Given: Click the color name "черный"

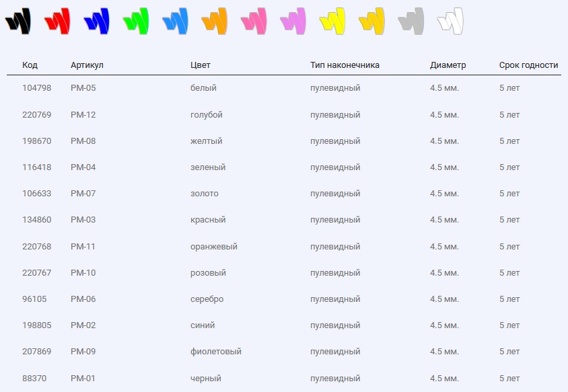Looking at the screenshot, I should [206, 379].
